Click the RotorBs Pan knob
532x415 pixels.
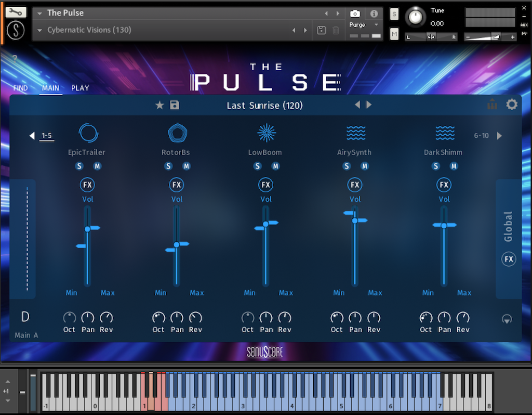pyautogui.click(x=177, y=318)
